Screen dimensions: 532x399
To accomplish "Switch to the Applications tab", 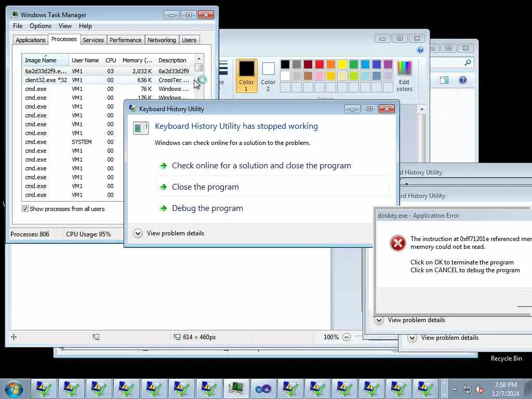I will point(30,40).
